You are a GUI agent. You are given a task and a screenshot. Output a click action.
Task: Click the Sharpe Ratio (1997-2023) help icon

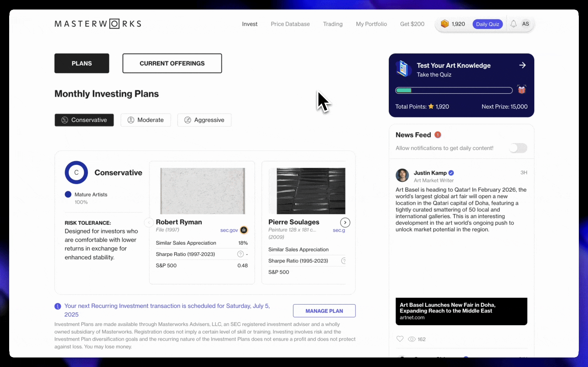(x=240, y=254)
